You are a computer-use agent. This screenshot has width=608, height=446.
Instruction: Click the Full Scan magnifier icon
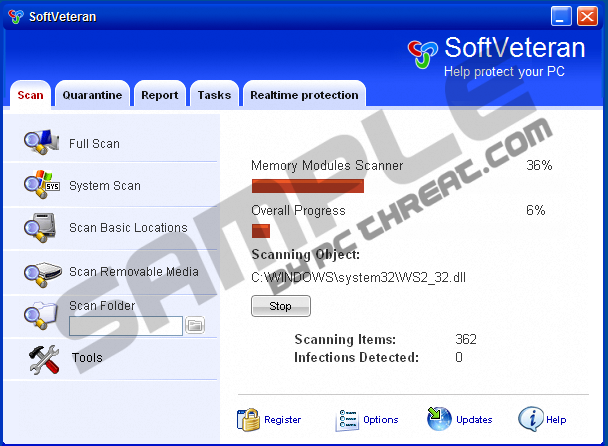tap(41, 142)
